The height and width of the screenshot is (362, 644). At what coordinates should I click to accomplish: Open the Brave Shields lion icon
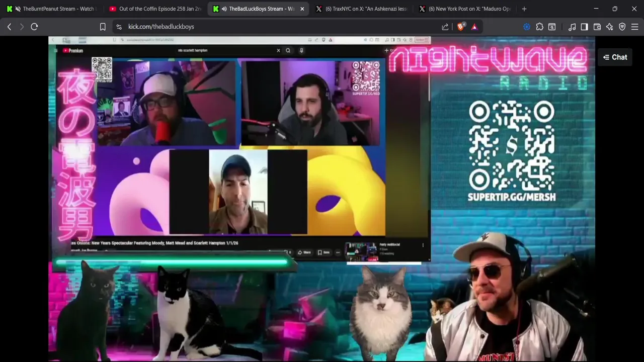click(x=461, y=27)
